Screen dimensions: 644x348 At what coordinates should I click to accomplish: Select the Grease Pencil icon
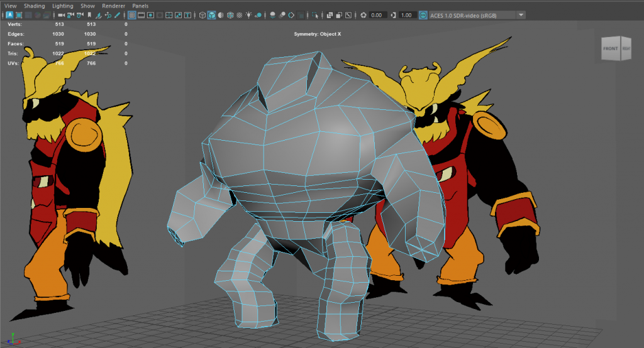click(x=117, y=15)
